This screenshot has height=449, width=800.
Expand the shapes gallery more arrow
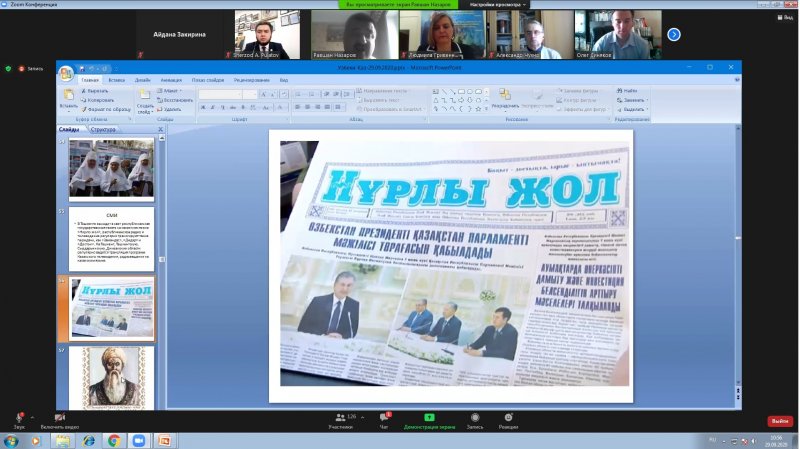pyautogui.click(x=486, y=109)
